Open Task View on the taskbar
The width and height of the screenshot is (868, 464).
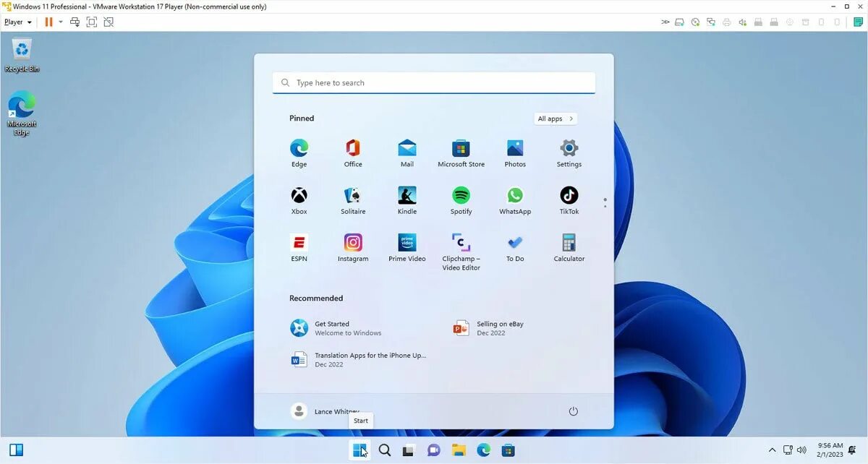click(x=409, y=450)
